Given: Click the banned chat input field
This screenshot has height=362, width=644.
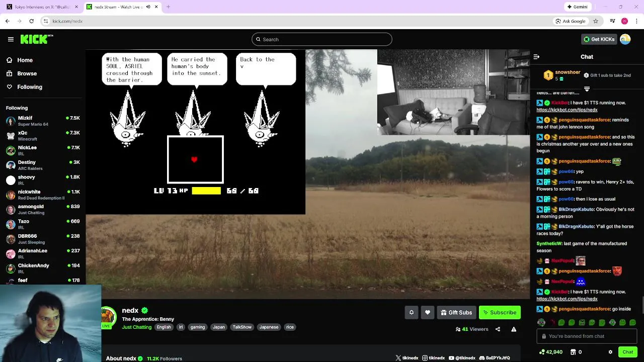Looking at the screenshot, I should click(587, 336).
